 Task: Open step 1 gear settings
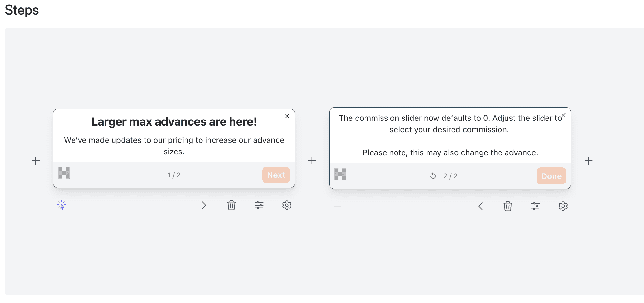(x=287, y=205)
